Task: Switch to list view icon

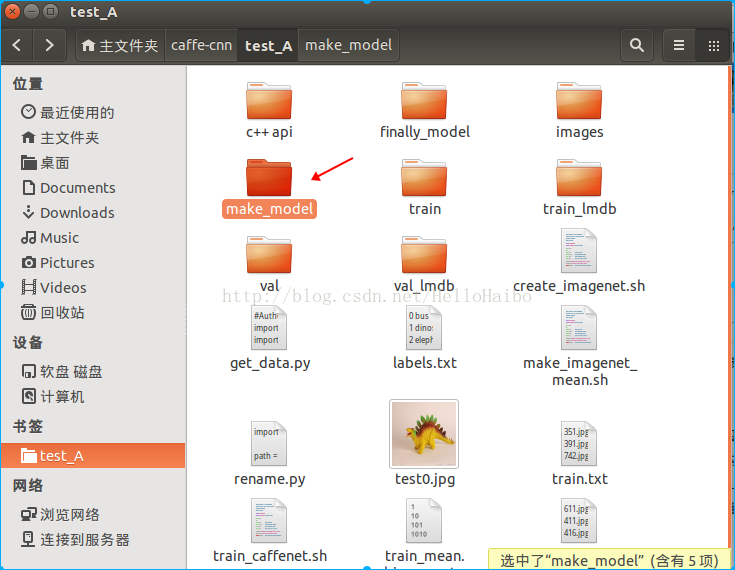Action: [x=679, y=45]
